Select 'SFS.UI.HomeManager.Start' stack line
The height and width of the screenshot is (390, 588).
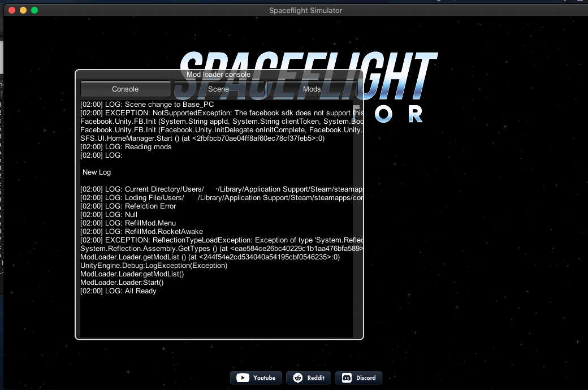pyautogui.click(x=202, y=138)
